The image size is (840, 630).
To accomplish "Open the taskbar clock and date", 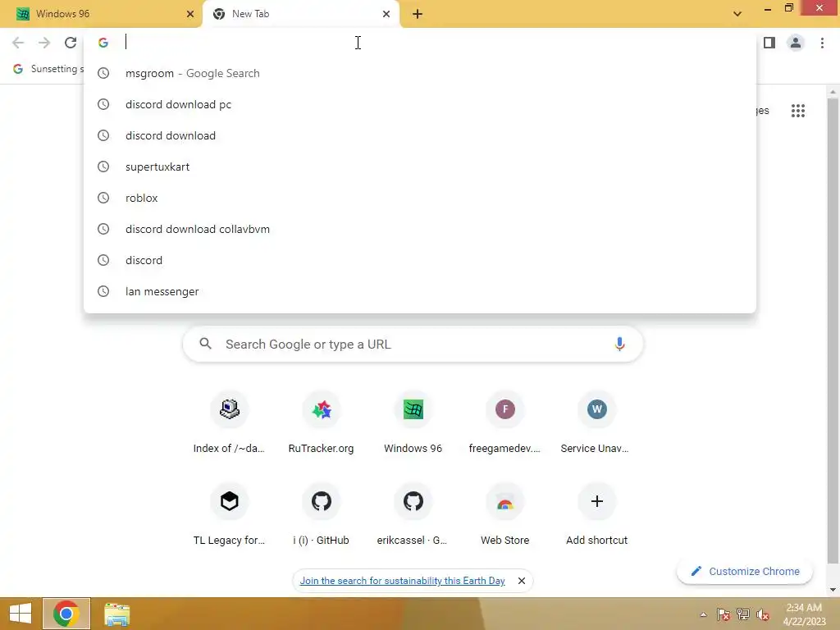I will (x=804, y=614).
